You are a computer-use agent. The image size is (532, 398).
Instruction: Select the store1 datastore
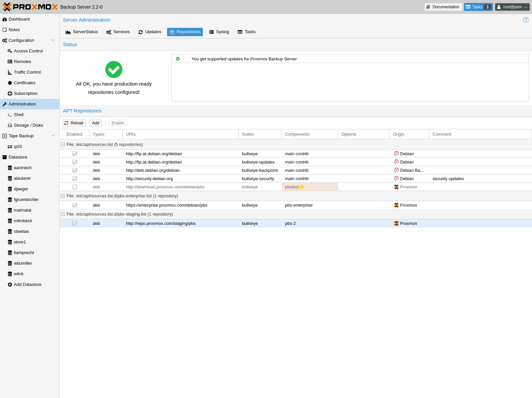[20, 242]
